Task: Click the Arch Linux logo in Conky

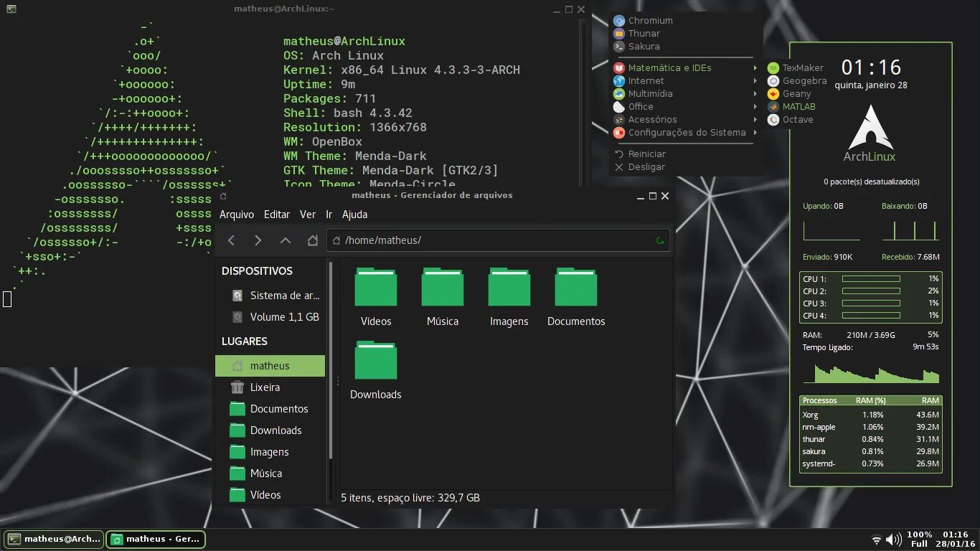Action: coord(870,127)
